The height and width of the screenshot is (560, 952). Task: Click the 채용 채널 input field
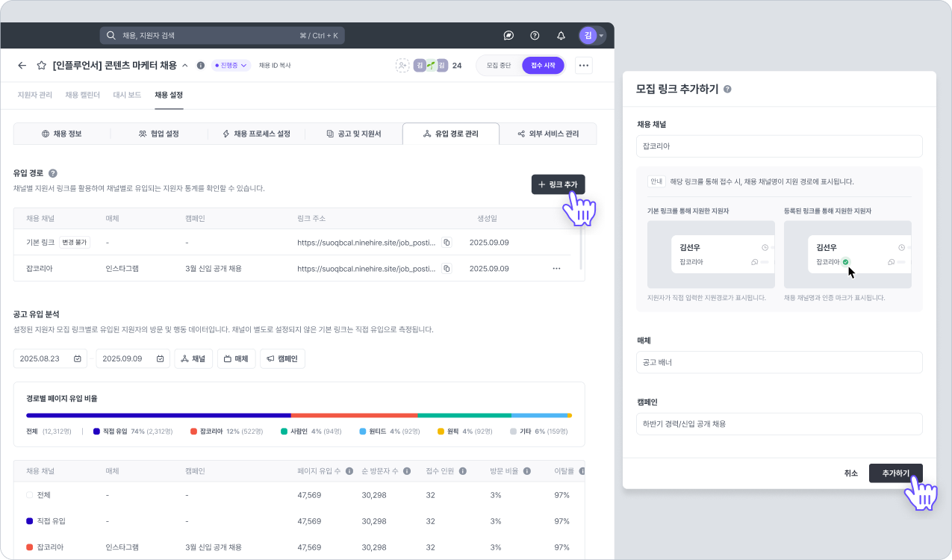coord(780,146)
